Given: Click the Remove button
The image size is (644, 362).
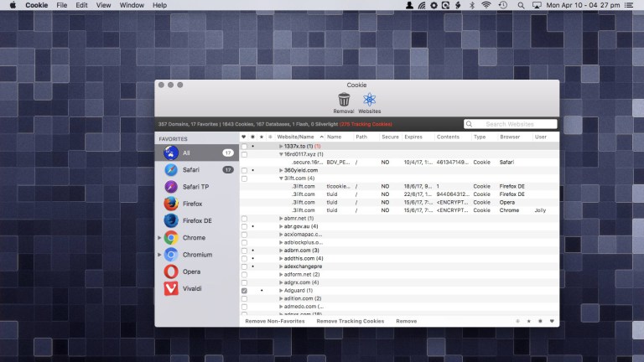Looking at the screenshot, I should coord(406,322).
